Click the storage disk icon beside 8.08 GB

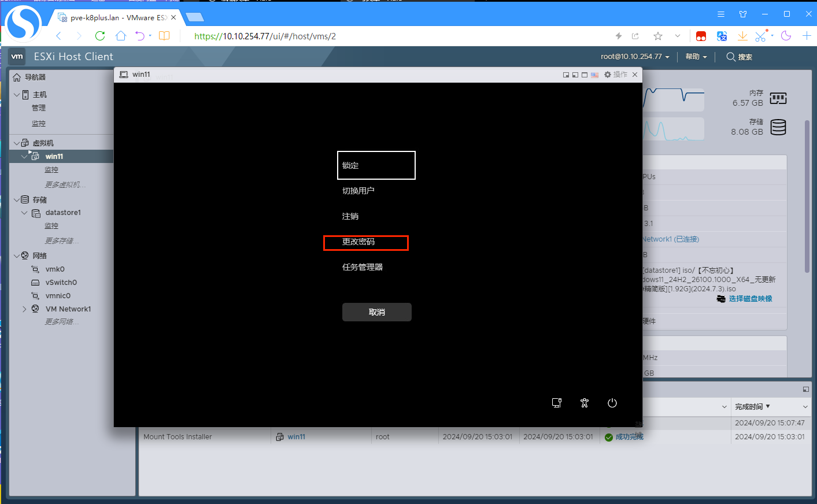pyautogui.click(x=778, y=127)
